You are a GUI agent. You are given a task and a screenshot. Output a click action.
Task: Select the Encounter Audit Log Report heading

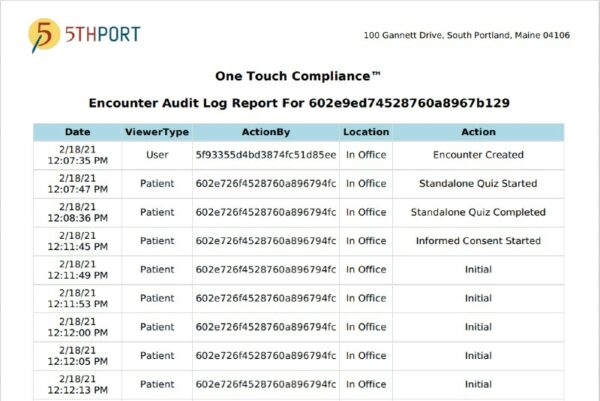coord(299,103)
